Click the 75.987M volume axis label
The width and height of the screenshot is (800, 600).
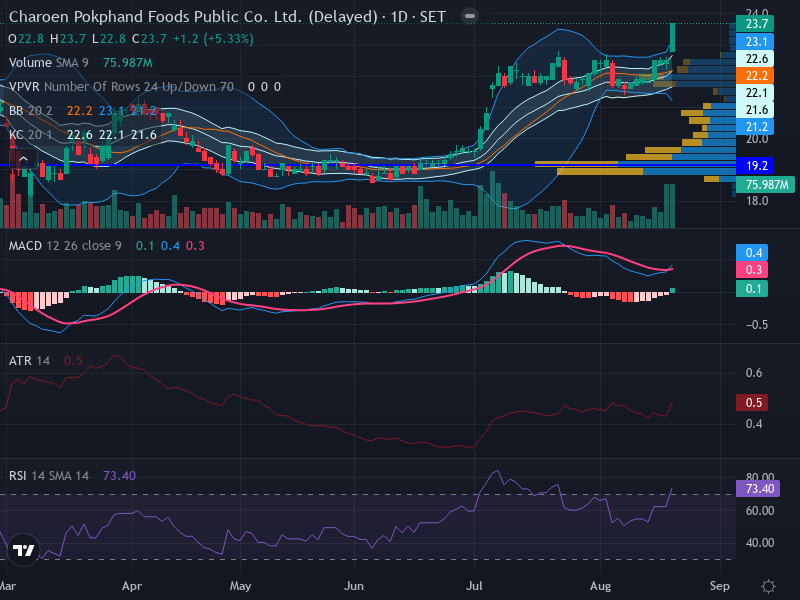(766, 184)
